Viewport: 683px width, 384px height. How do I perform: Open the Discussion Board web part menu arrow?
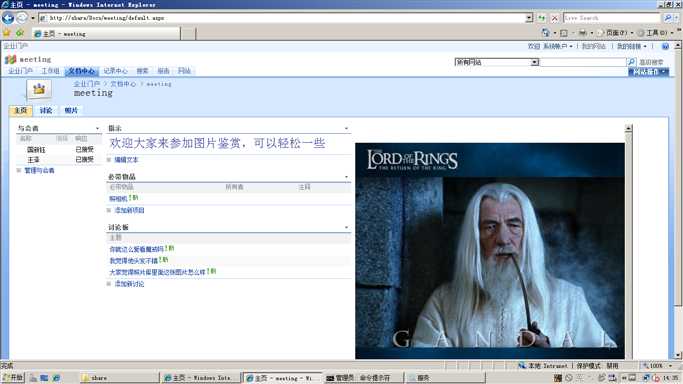tap(346, 227)
